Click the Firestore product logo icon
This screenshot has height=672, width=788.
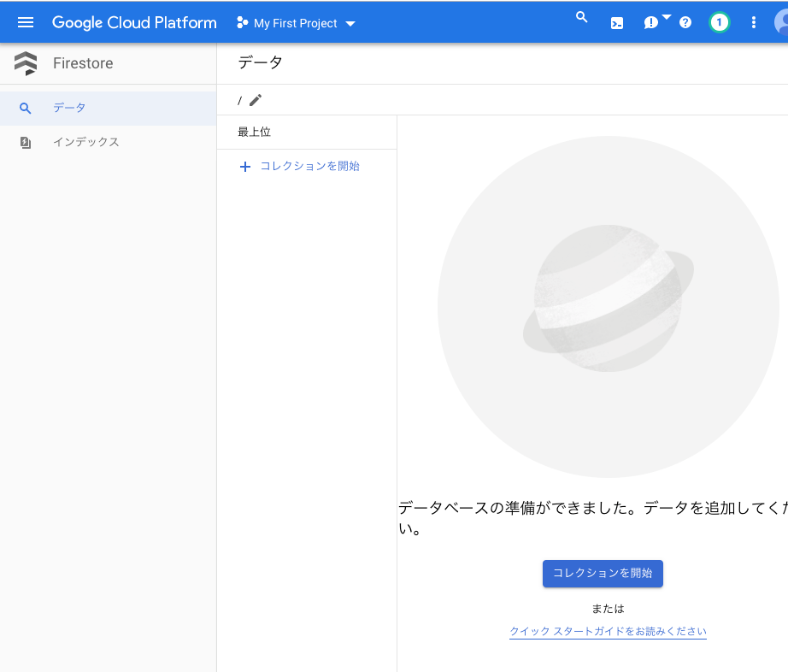pos(26,63)
